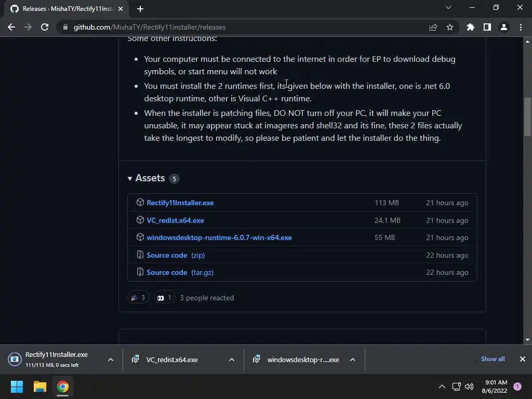Close the Releases tab

121,9
